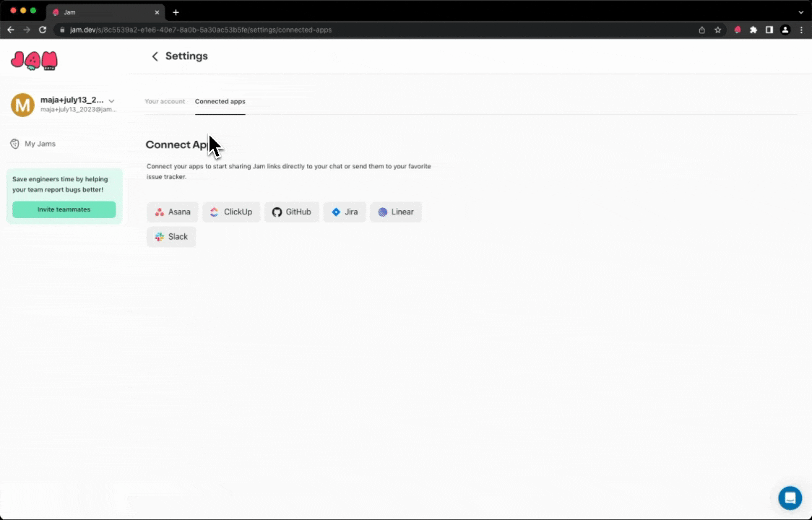Switch to the Your account tab
812x520 pixels.
point(165,102)
